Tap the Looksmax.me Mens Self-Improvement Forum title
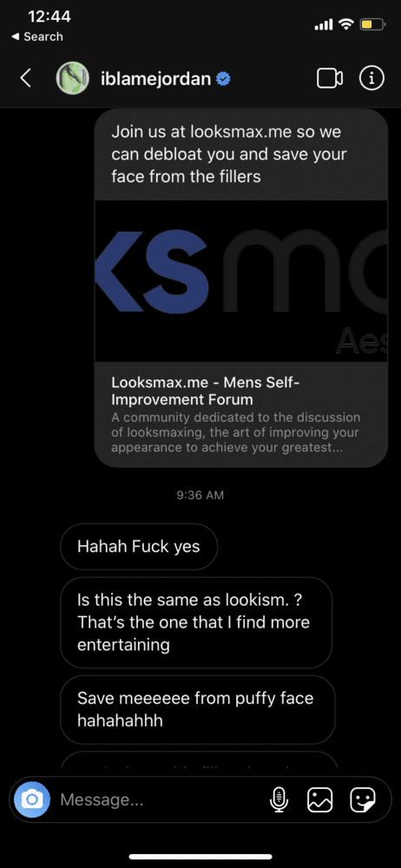 click(206, 391)
